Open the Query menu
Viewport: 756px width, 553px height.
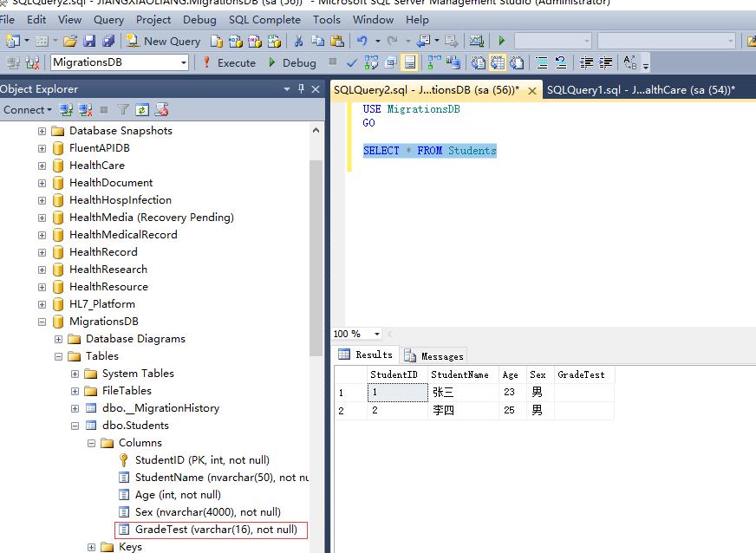[x=108, y=19]
